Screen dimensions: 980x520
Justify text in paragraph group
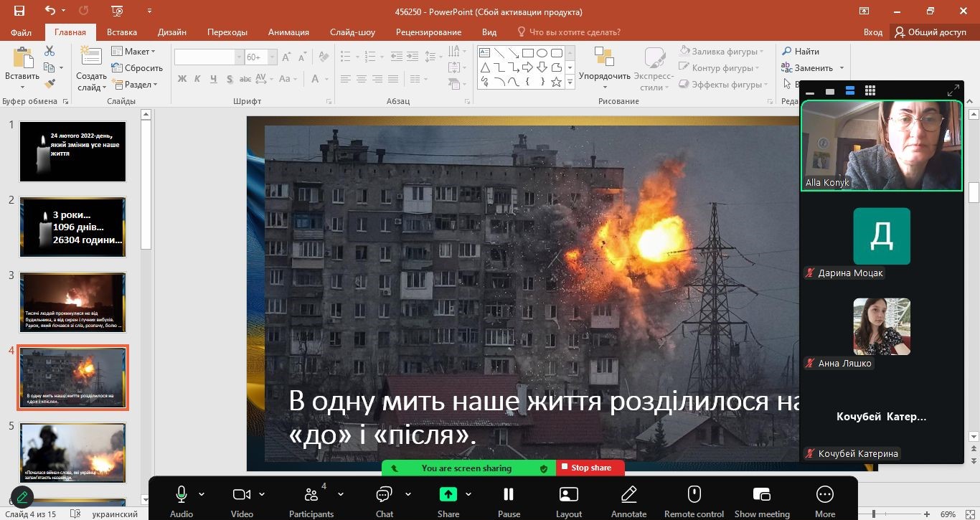[392, 79]
